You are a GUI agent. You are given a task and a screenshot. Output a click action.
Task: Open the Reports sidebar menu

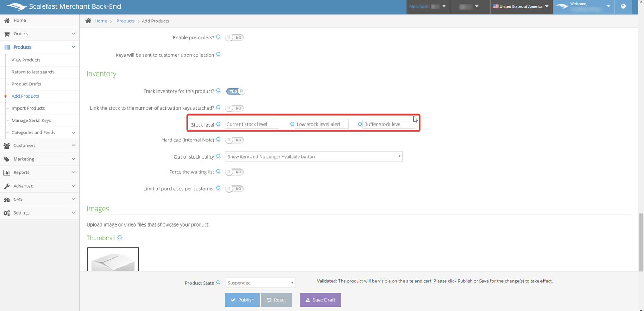click(x=40, y=172)
